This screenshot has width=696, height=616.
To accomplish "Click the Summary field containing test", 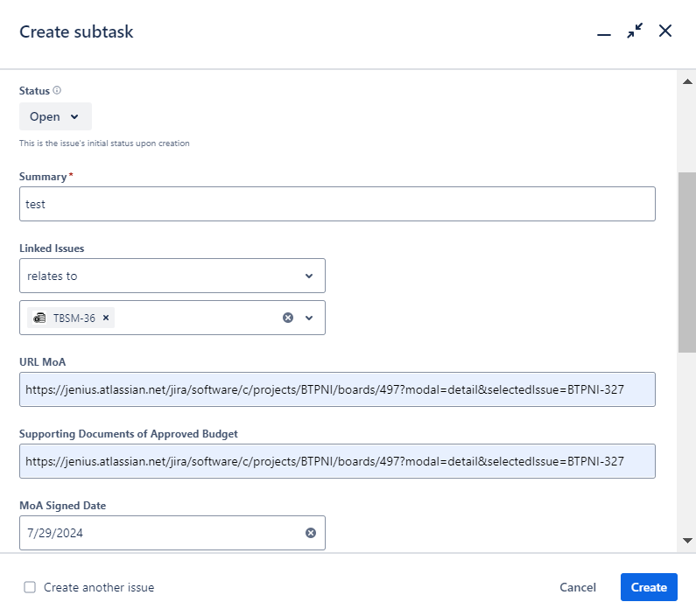I will coord(337,204).
